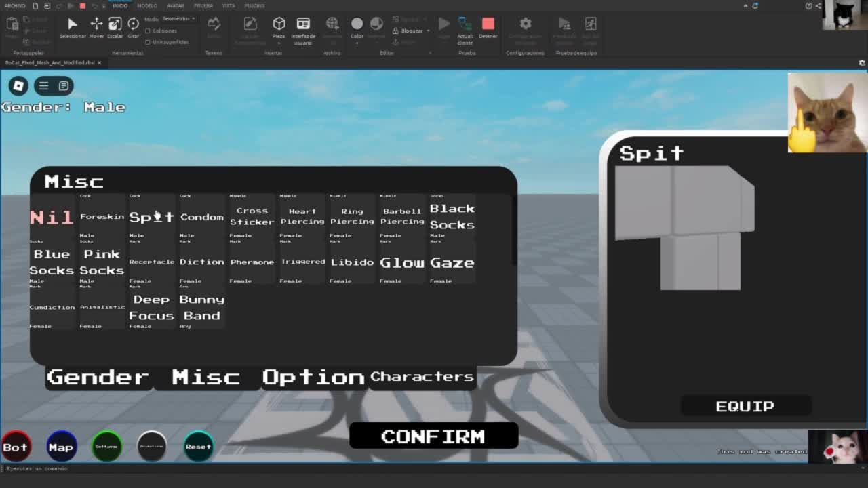Open the MODELO ribbon tab

[147, 5]
